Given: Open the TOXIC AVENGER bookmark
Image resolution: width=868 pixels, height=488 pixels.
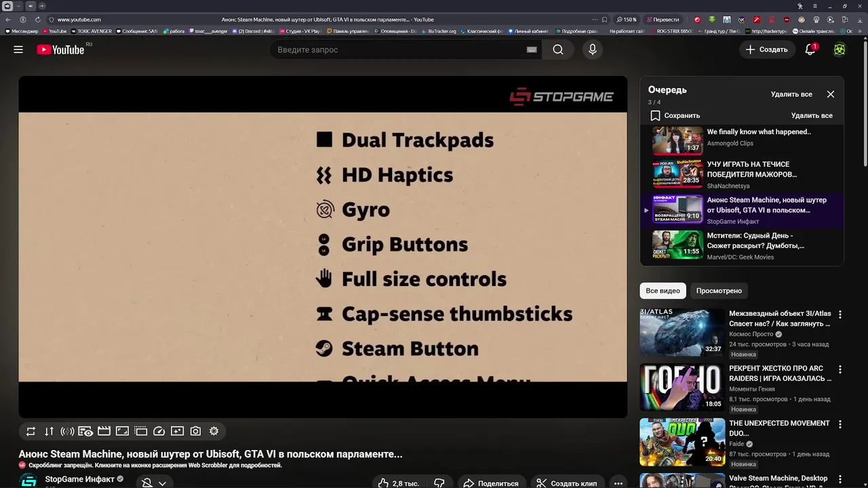Looking at the screenshot, I should (x=92, y=31).
